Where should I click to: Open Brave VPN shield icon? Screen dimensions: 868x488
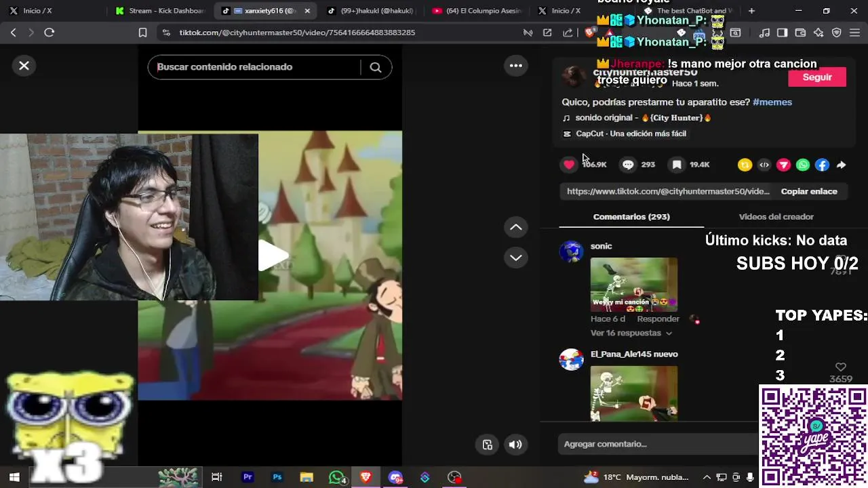pos(837,33)
